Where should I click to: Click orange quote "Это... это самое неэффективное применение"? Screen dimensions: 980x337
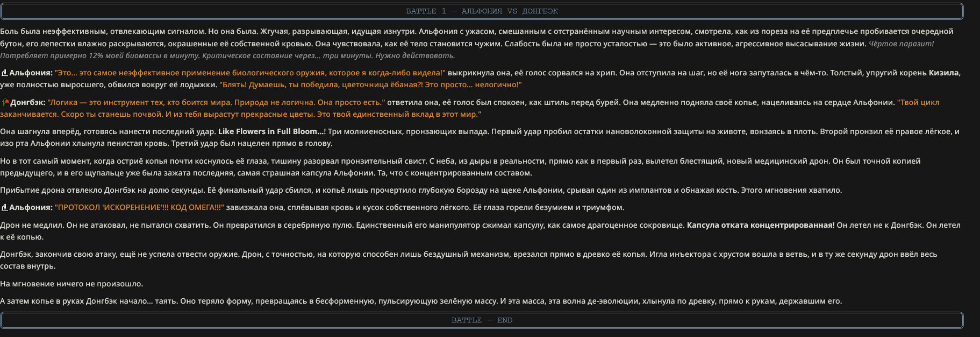click(250, 73)
